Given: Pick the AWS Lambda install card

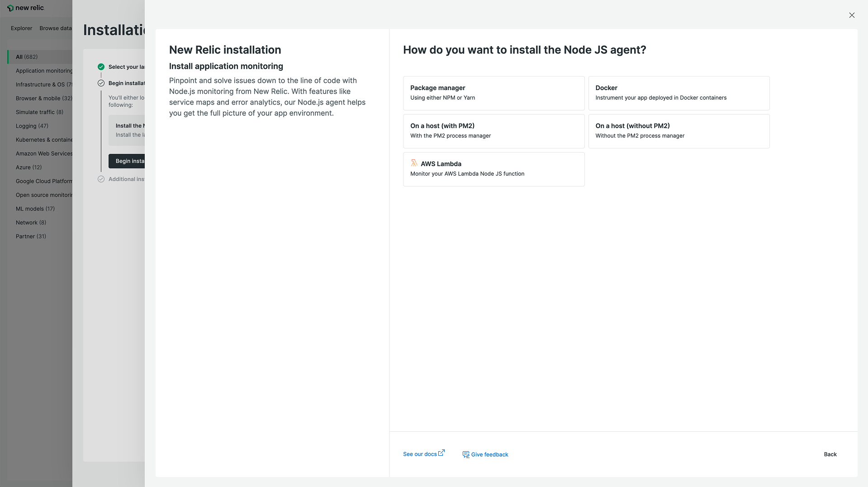Looking at the screenshot, I should 493,169.
